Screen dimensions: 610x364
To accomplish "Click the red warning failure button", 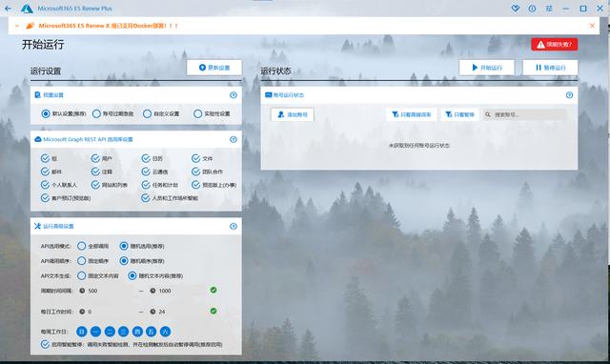I will pyautogui.click(x=555, y=45).
